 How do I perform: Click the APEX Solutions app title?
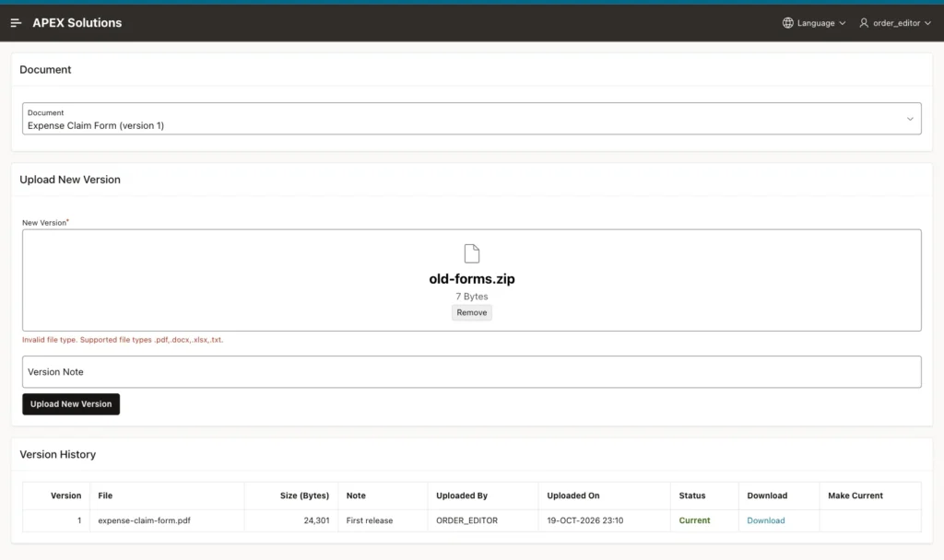(x=77, y=23)
